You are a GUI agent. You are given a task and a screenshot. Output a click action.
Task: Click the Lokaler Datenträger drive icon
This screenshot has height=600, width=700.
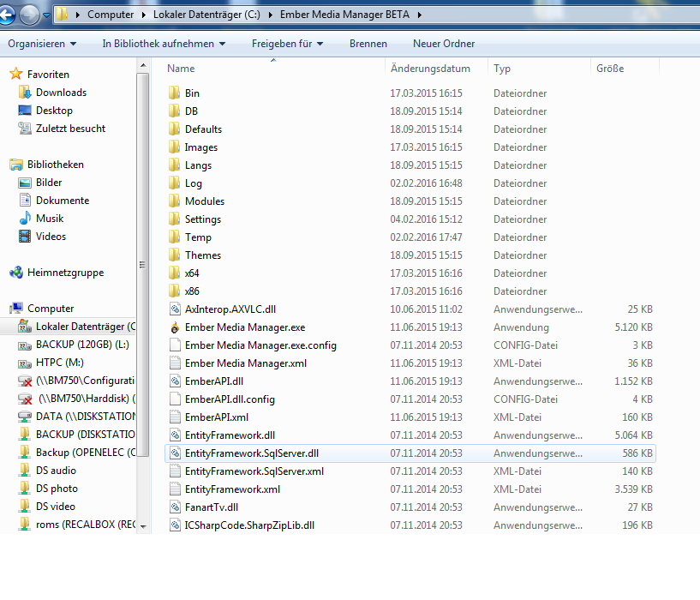tap(25, 326)
